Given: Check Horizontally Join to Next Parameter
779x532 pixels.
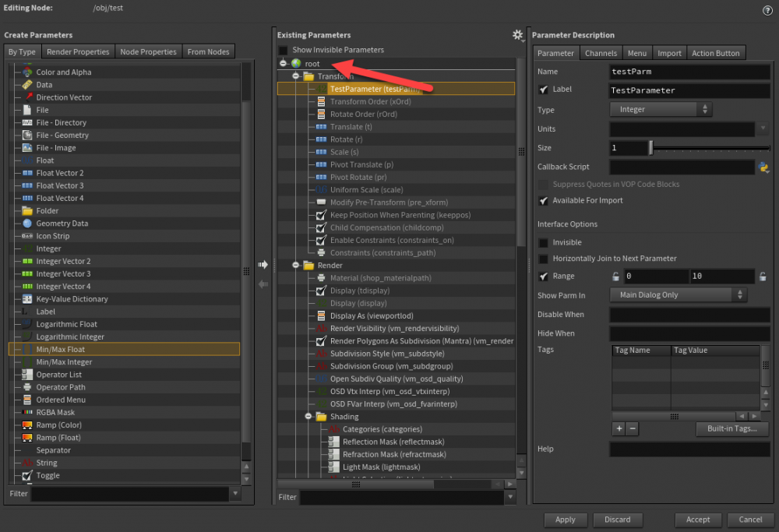Looking at the screenshot, I should (x=544, y=259).
